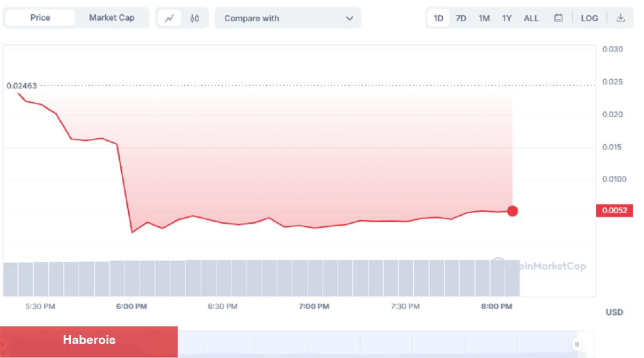Click the 6:00 PM time axis label
Image resolution: width=644 pixels, height=358 pixels.
coord(131,307)
